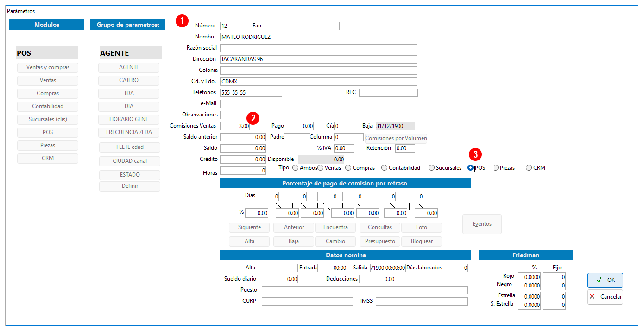
Task: Open the Sucursales (clis) module
Action: click(48, 120)
